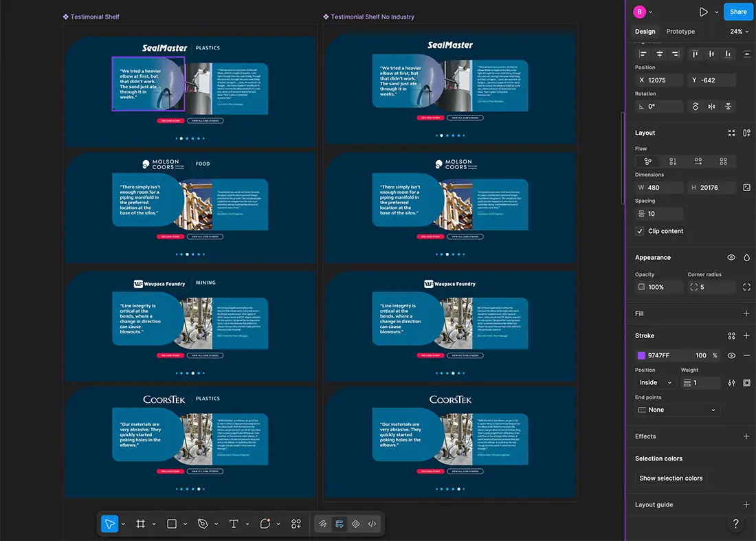Add a new Fill
756x541 pixels.
pyautogui.click(x=746, y=313)
